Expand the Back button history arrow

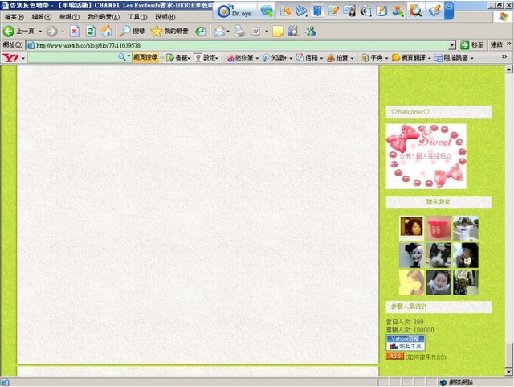point(40,31)
